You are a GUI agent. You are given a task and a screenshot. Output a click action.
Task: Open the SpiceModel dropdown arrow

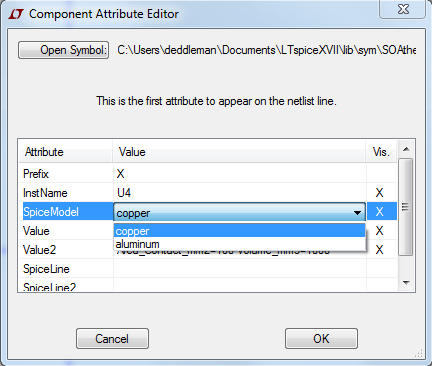[357, 213]
